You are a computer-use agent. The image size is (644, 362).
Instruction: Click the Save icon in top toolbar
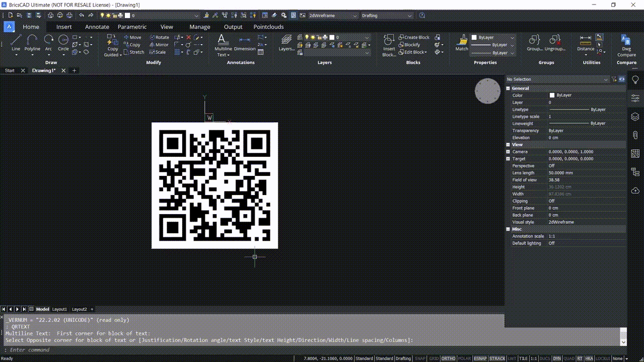click(x=30, y=16)
